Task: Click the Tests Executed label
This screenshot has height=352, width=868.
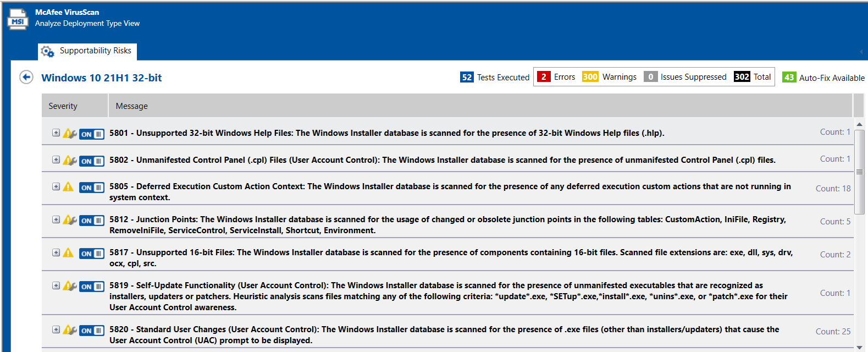Action: [x=503, y=78]
